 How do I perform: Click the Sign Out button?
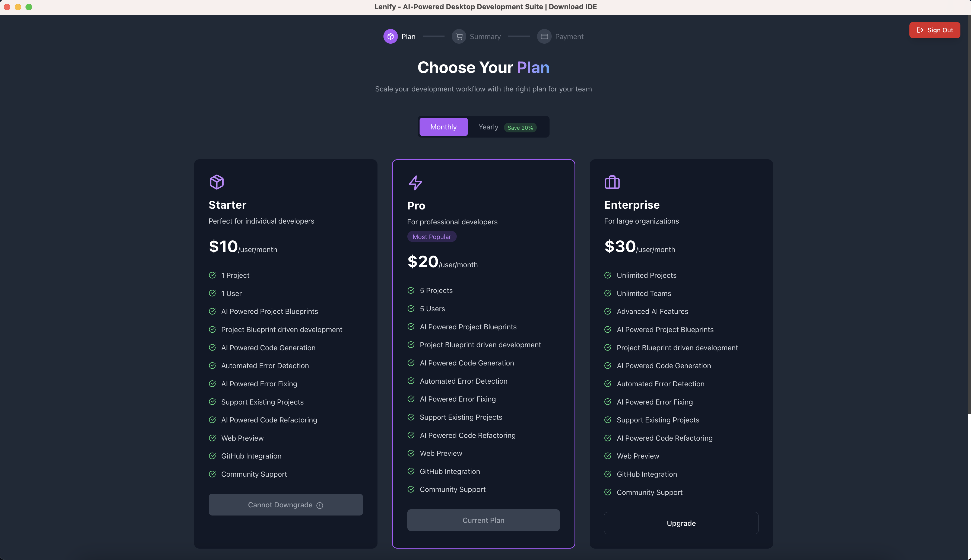[x=935, y=30]
